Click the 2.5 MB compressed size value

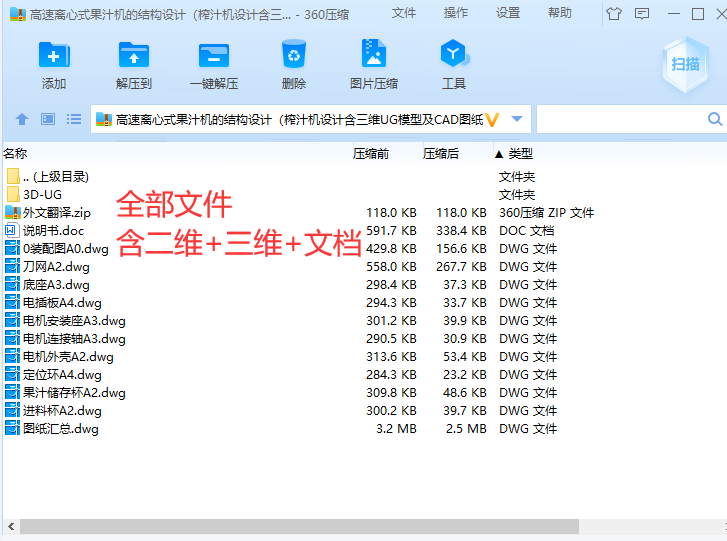pyautogui.click(x=466, y=428)
